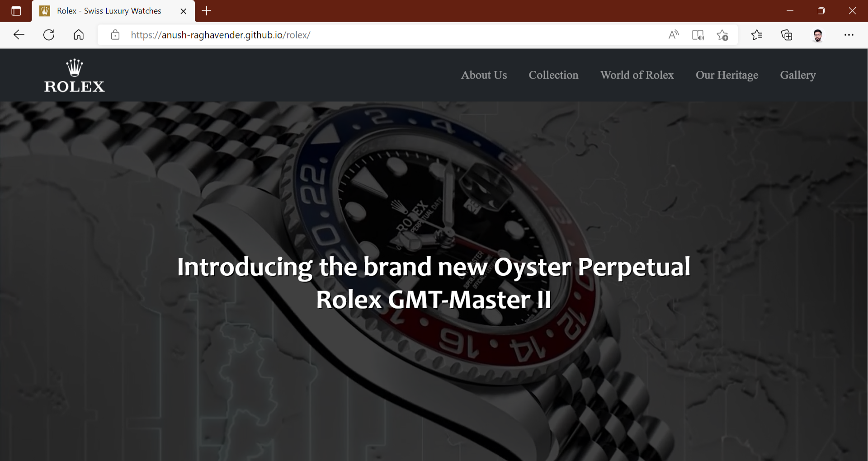The width and height of the screenshot is (868, 461).
Task: Enter Immersive Reader mode
Action: tap(698, 35)
